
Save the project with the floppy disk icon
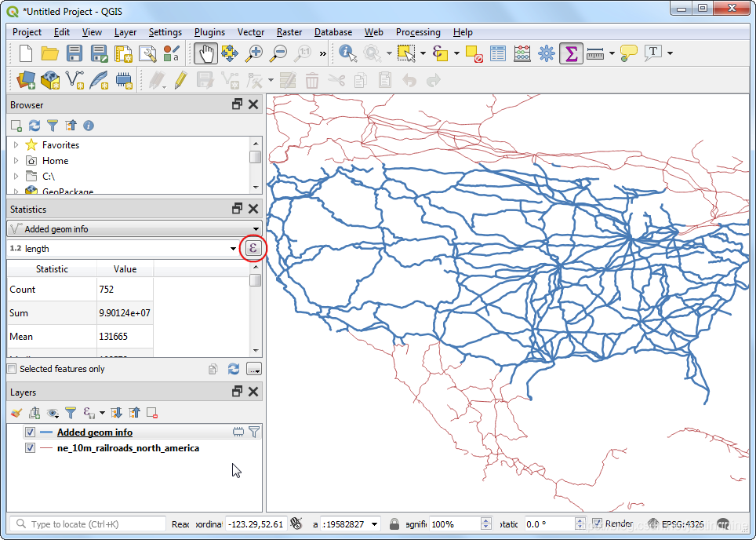[75, 53]
